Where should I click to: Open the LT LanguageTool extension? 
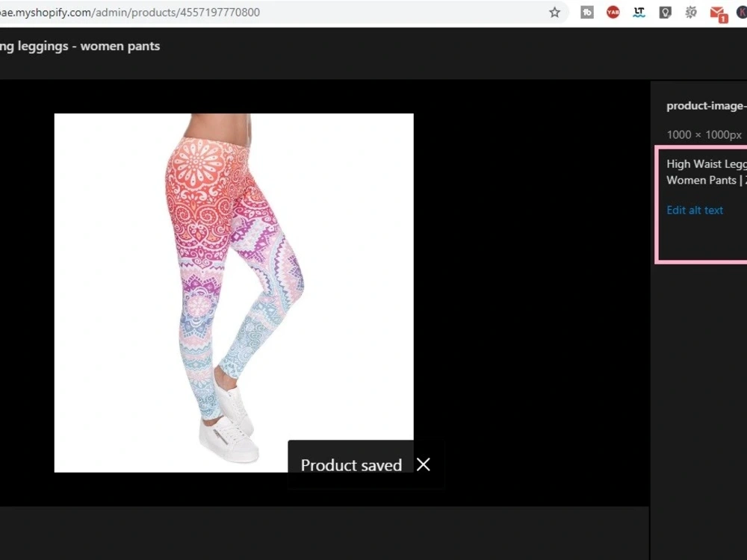639,13
